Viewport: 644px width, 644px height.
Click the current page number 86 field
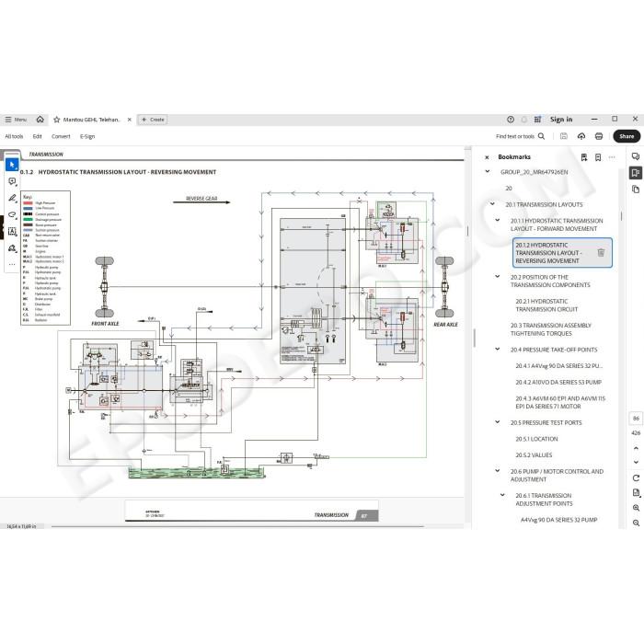(636, 419)
